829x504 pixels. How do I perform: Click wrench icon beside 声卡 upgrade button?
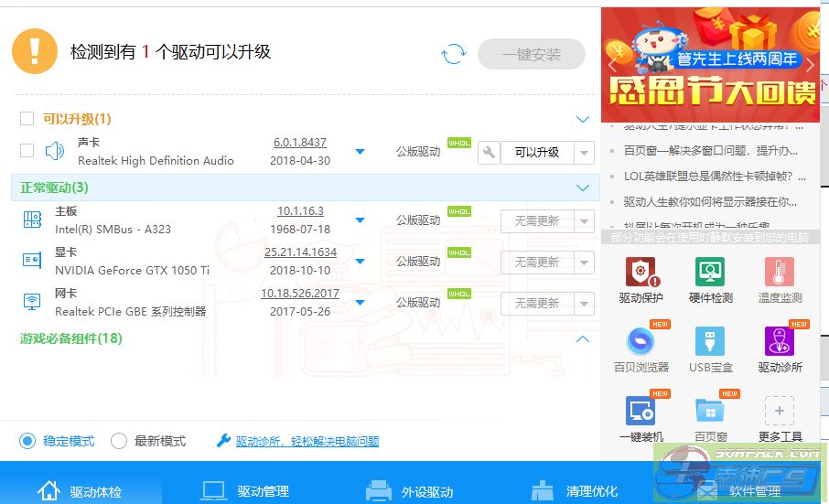[489, 152]
